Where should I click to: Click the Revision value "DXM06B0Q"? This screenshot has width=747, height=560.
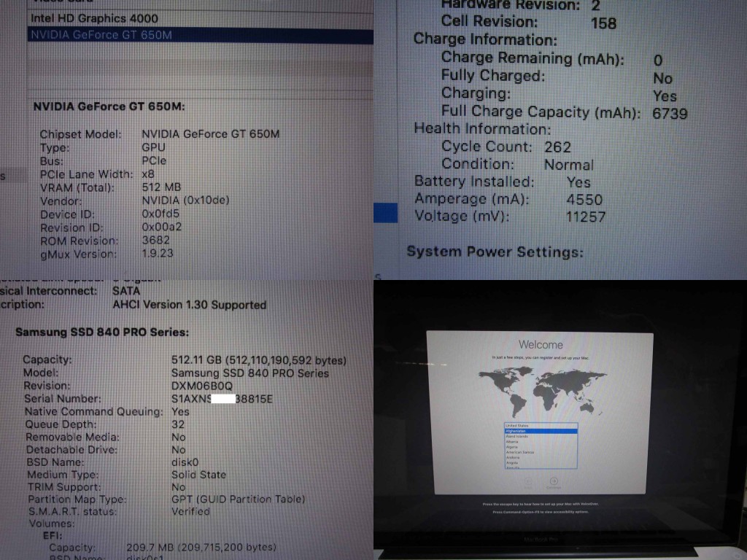pyautogui.click(x=202, y=386)
